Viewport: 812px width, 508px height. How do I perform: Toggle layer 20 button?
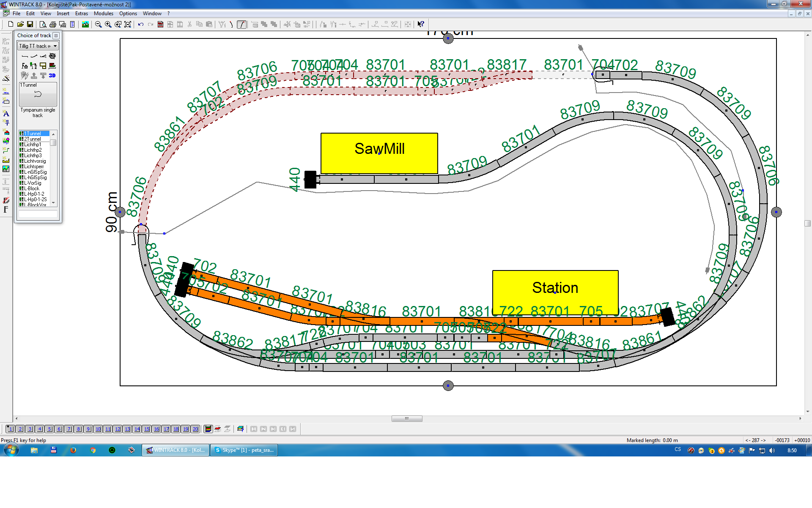(x=195, y=429)
